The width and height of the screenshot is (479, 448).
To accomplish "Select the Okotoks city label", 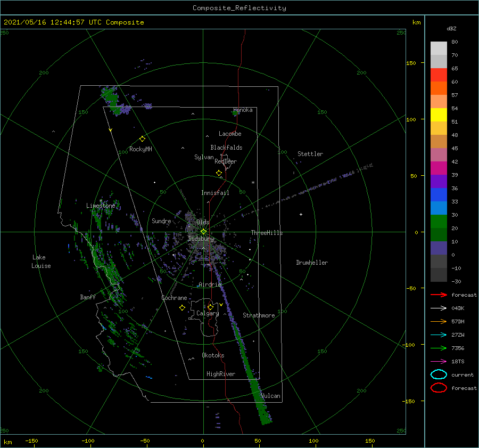I will coord(213,355).
